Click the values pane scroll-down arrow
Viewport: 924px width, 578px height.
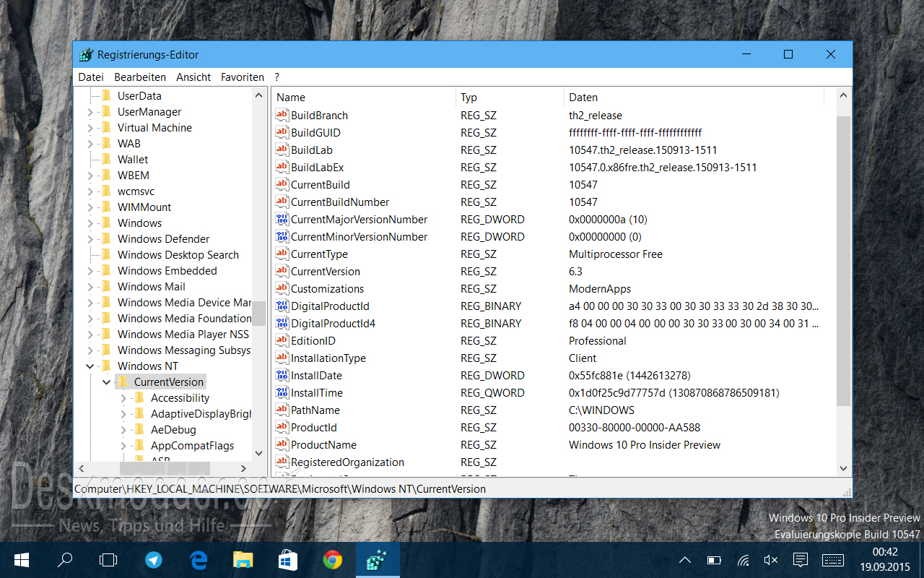tap(843, 469)
